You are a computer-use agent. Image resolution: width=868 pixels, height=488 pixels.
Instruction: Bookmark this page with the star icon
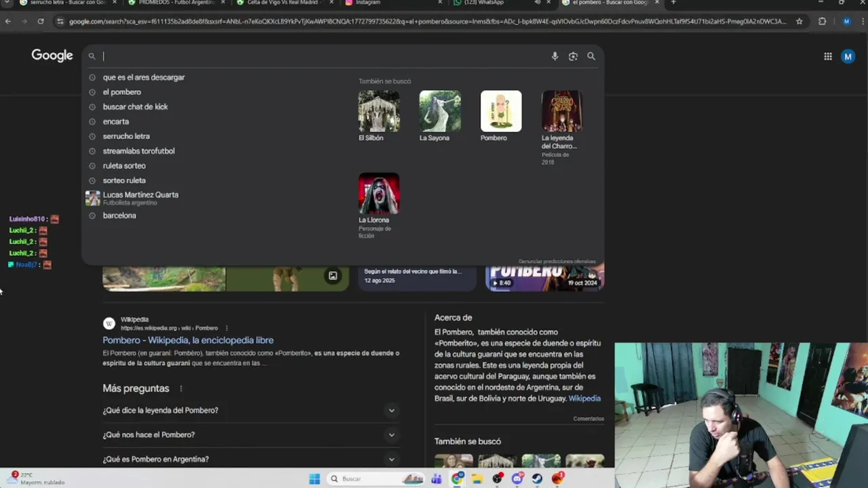tap(800, 21)
